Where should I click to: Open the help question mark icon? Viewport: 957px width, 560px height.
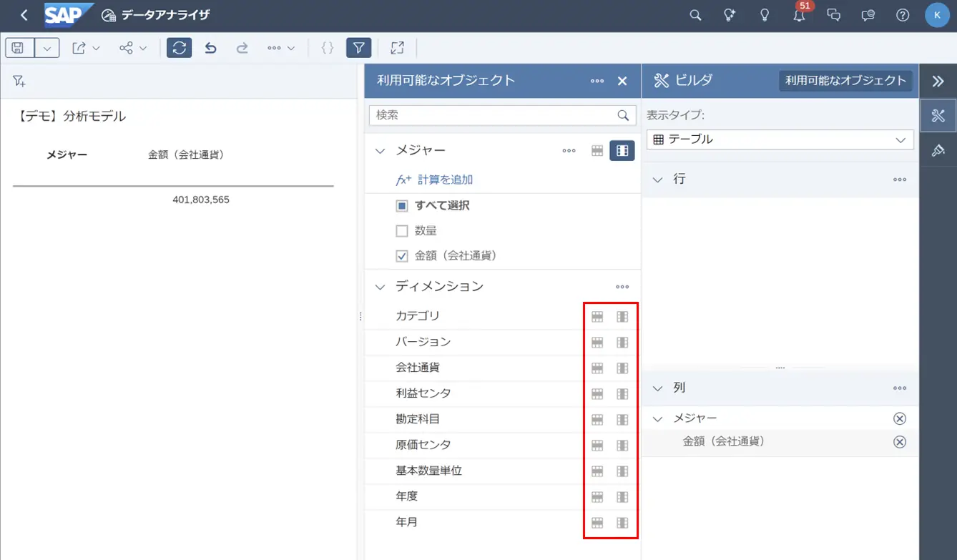903,15
